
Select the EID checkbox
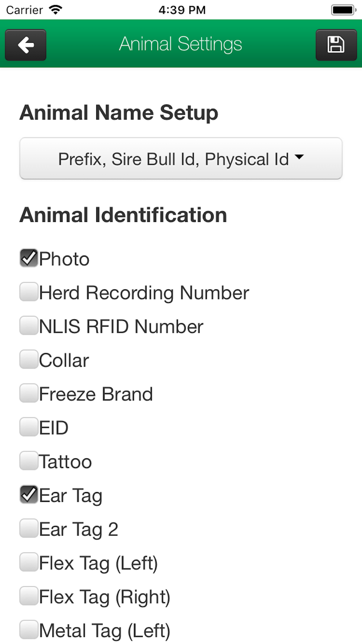point(29,427)
